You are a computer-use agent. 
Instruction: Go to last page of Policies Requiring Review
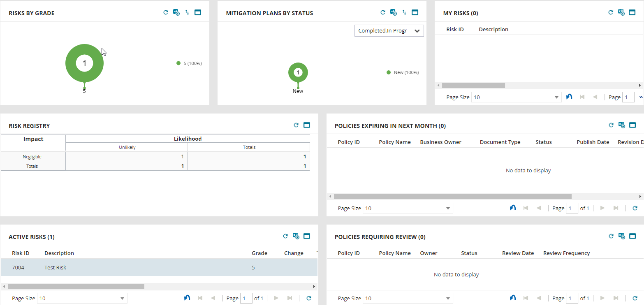tap(616, 298)
